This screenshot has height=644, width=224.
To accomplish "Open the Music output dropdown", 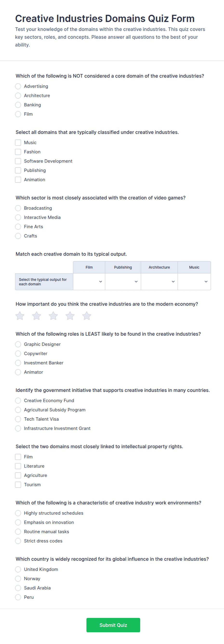I will click(194, 281).
